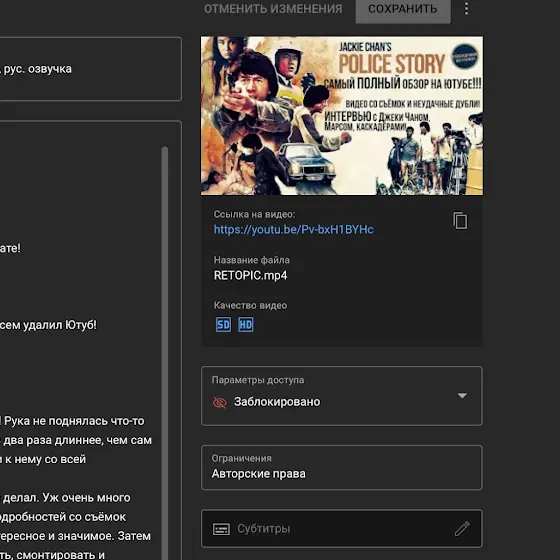Click the description text 'удалил Ютуб!'
560x560 pixels.
click(x=60, y=325)
